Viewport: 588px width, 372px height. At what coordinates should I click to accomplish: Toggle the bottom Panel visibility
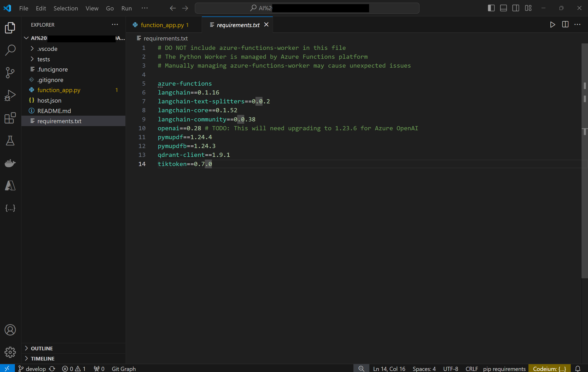pos(503,8)
